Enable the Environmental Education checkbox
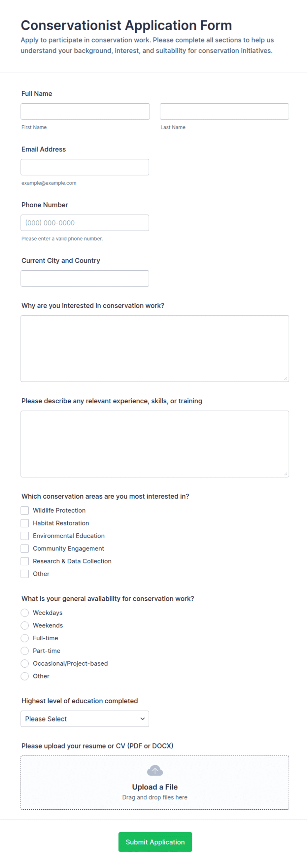The height and width of the screenshot is (868, 307). coord(25,536)
